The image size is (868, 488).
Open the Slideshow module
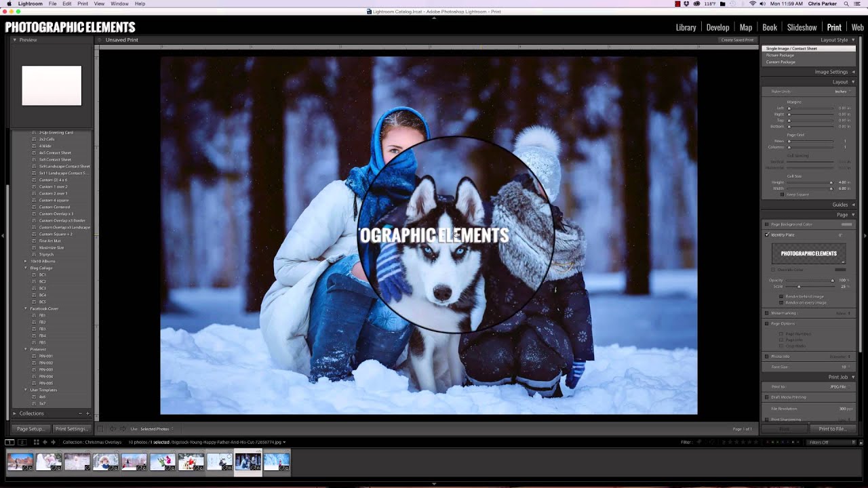pos(802,28)
